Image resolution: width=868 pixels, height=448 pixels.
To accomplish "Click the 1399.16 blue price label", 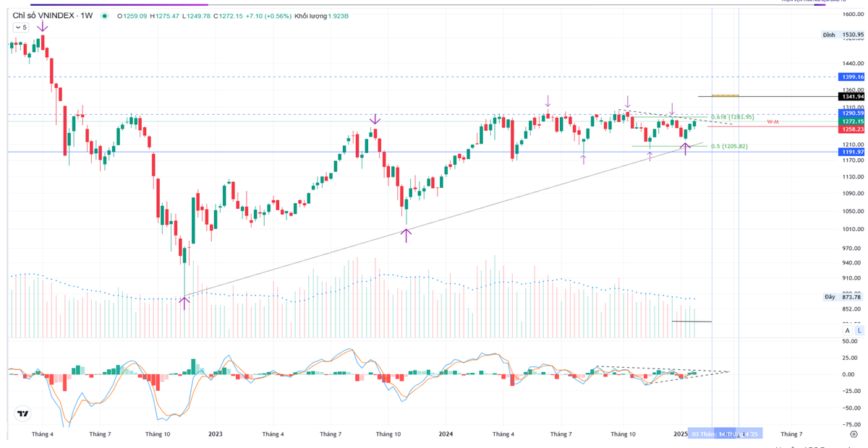I will tap(852, 77).
